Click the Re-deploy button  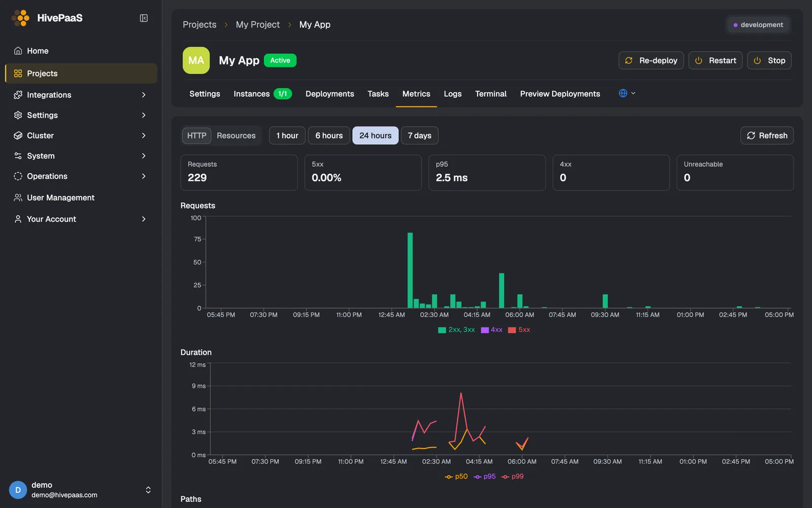tap(651, 60)
